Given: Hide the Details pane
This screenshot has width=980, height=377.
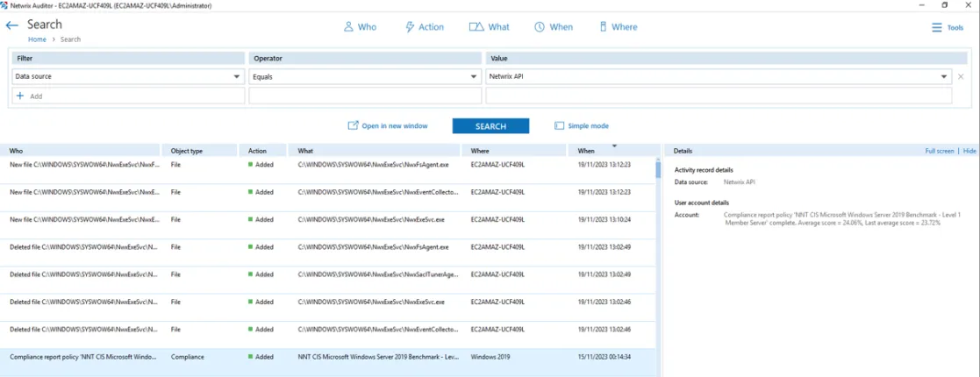Looking at the screenshot, I should [969, 151].
